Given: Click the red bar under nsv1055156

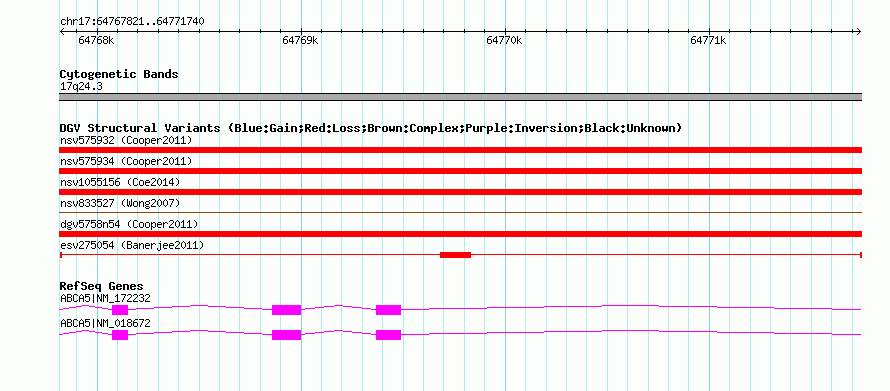Looking at the screenshot, I should [x=460, y=192].
